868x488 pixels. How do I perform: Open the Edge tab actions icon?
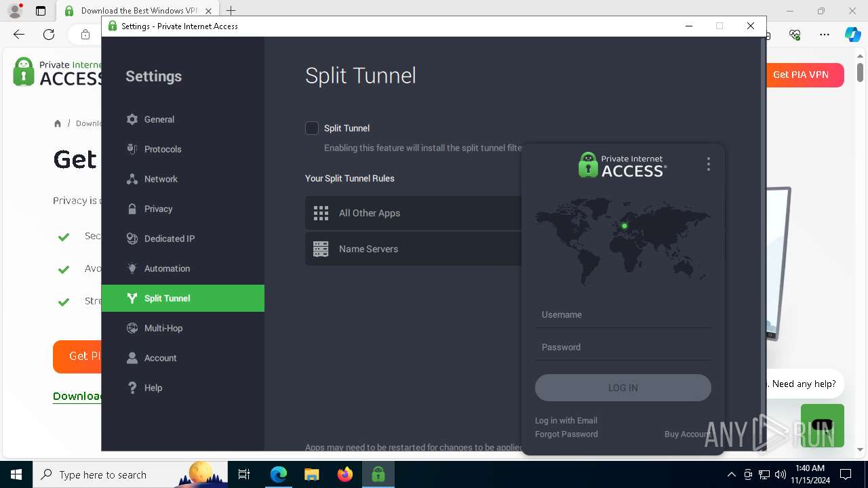coord(41,11)
